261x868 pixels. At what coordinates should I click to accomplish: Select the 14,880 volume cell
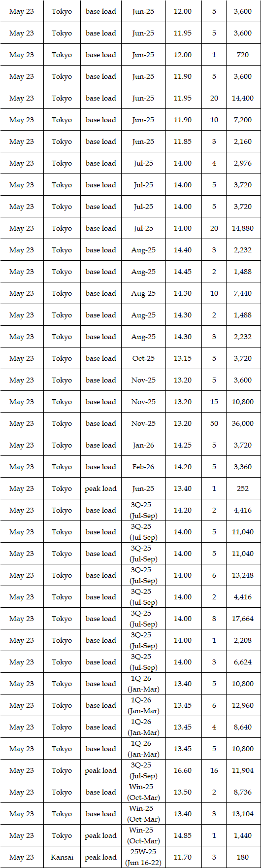[x=243, y=228]
